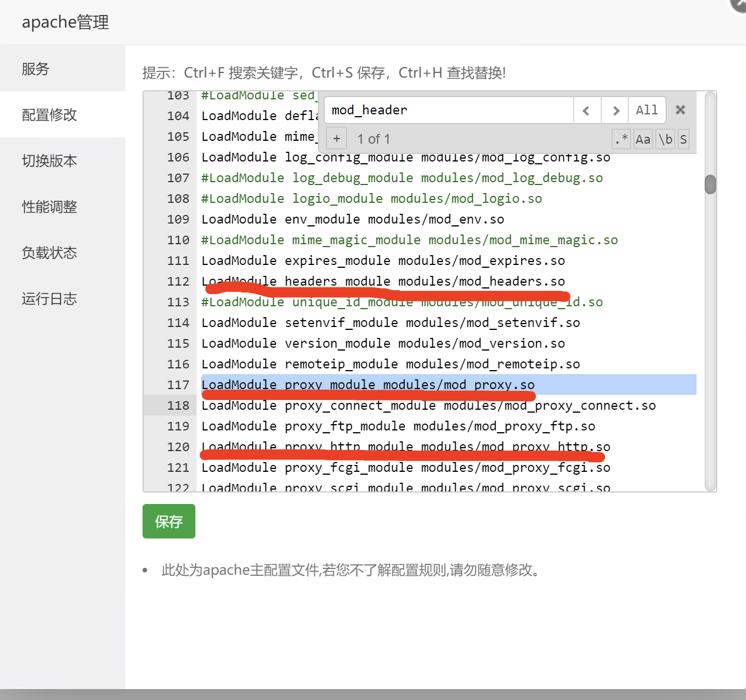Viewport: 746px width, 700px height.
Task: Select the 配置修改 sidebar item
Action: click(x=49, y=115)
